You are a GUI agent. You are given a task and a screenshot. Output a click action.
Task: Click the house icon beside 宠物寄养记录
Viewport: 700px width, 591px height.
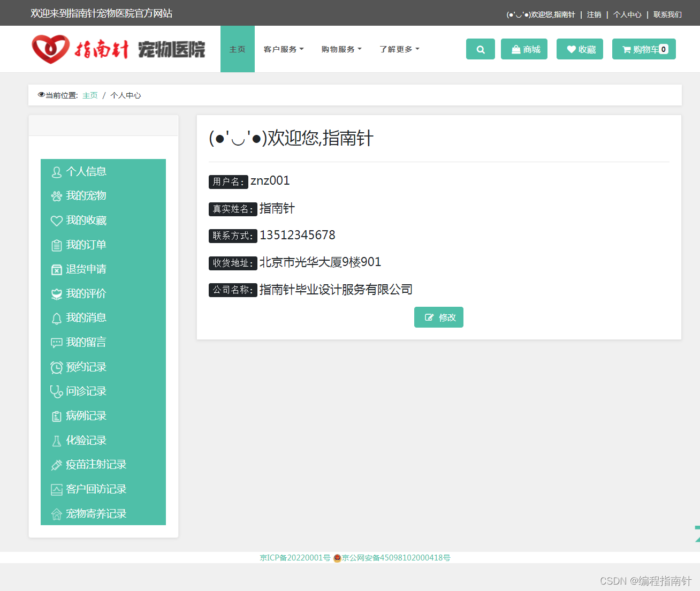tap(57, 514)
